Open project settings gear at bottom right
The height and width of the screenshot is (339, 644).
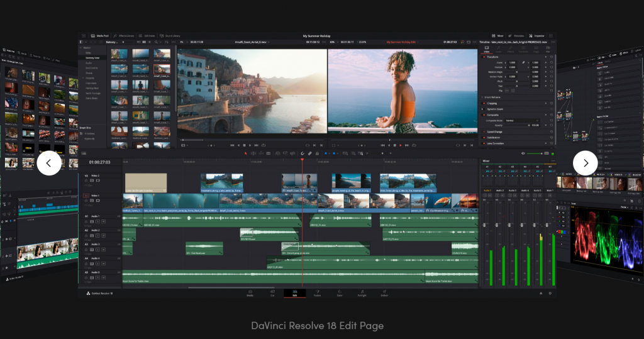point(550,293)
